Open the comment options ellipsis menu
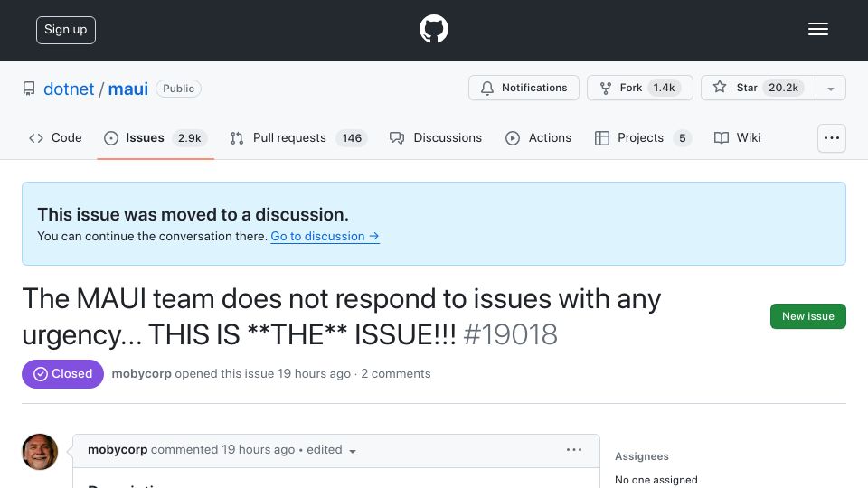This screenshot has height=488, width=868. [574, 450]
